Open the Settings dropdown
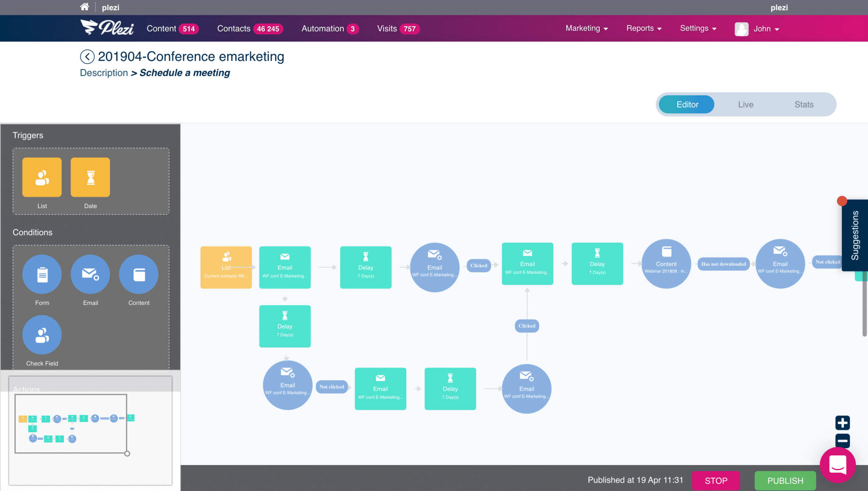The height and width of the screenshot is (491, 868). (x=698, y=28)
